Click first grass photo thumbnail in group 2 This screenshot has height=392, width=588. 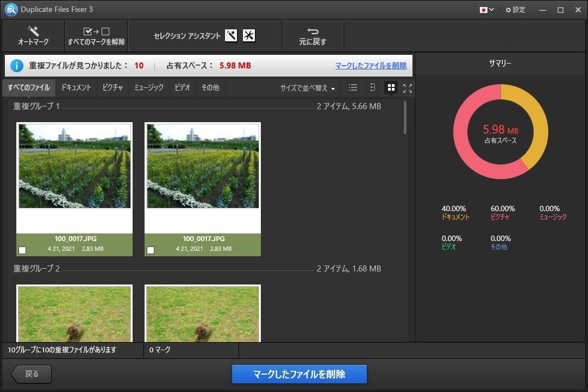[74, 314]
